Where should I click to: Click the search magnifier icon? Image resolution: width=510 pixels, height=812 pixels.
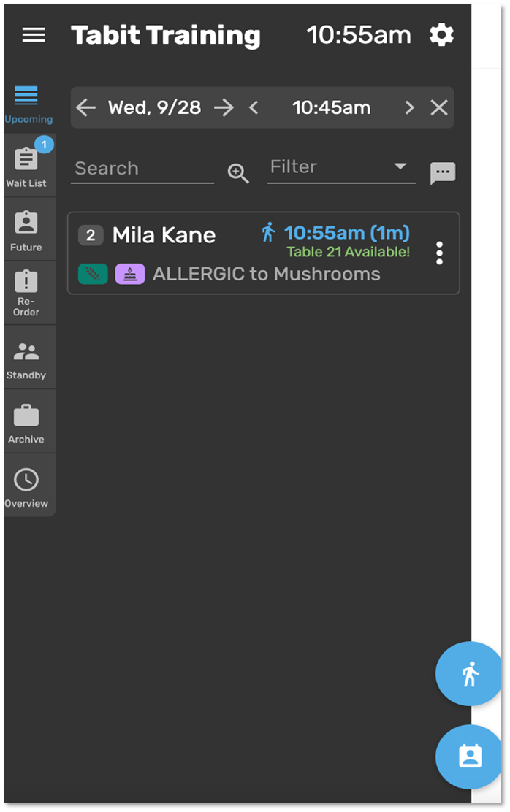click(238, 173)
